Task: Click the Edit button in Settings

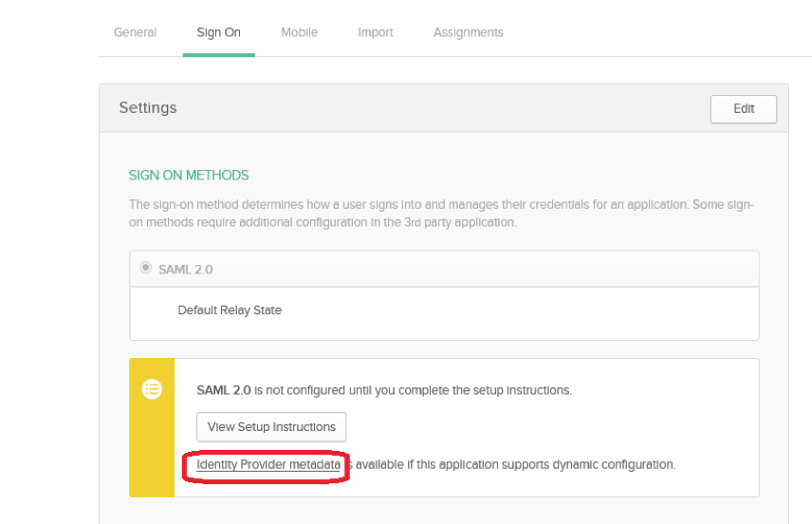Action: pyautogui.click(x=743, y=109)
